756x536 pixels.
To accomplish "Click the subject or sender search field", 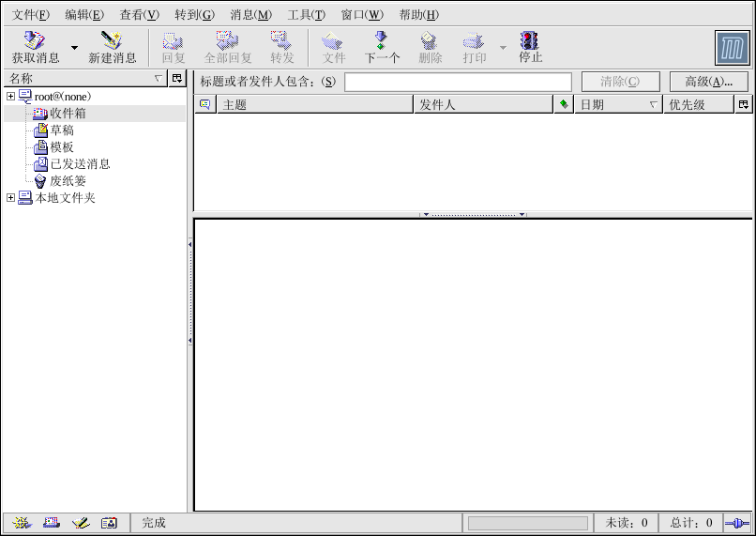I will (x=458, y=82).
